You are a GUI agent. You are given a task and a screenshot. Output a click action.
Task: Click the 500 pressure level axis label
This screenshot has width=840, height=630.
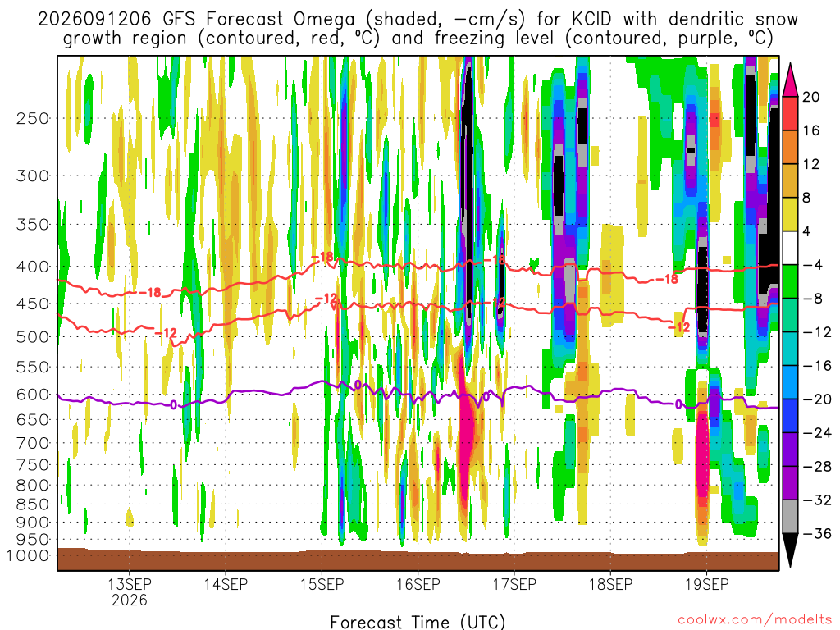click(33, 337)
